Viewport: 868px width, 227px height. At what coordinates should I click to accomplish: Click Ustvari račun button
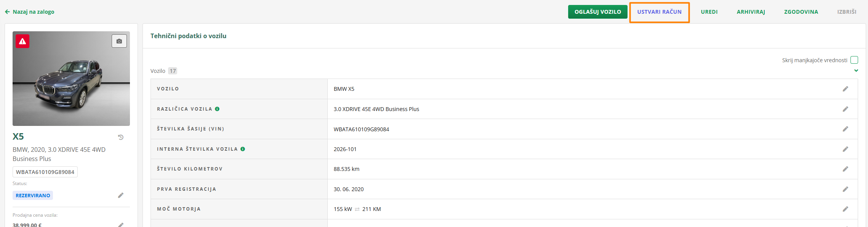tap(659, 12)
